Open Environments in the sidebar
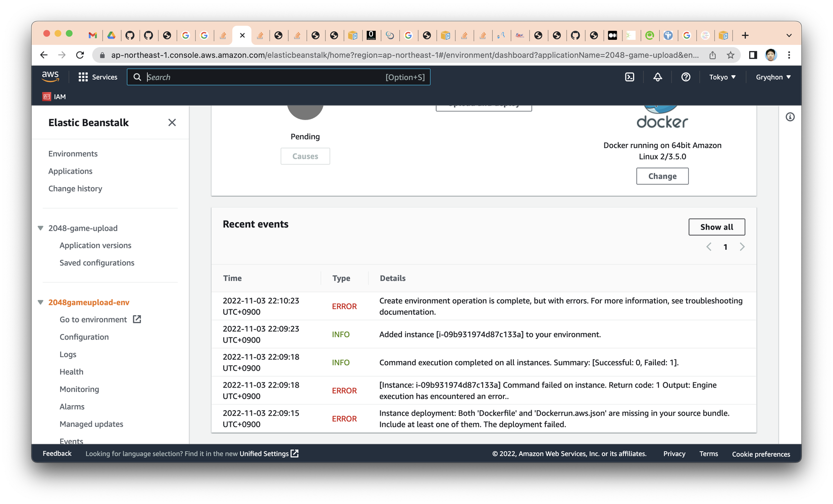Image resolution: width=833 pixels, height=504 pixels. 73,154
